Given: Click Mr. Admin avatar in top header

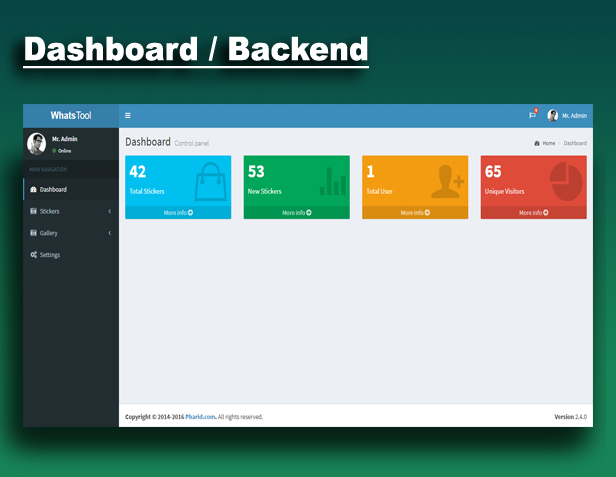Looking at the screenshot, I should click(553, 116).
